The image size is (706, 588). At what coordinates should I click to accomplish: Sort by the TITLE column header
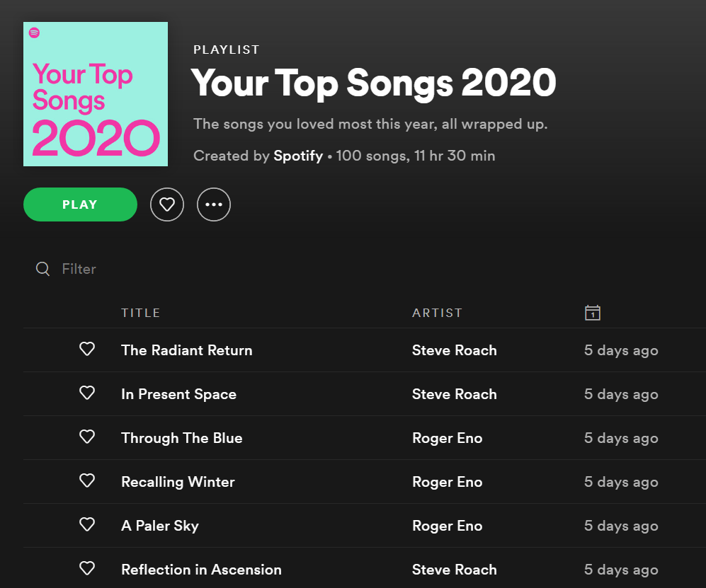(141, 313)
